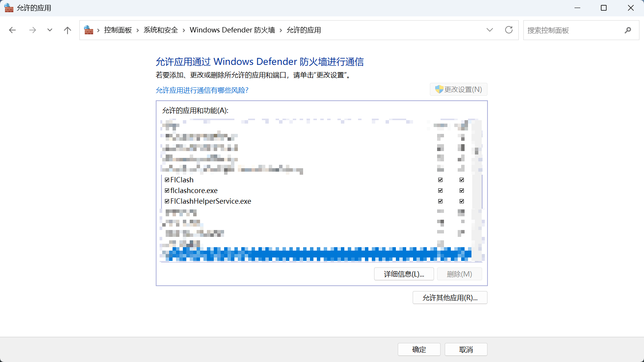
Task: Click the 允许其他应用(R)... button
Action: tap(450, 298)
